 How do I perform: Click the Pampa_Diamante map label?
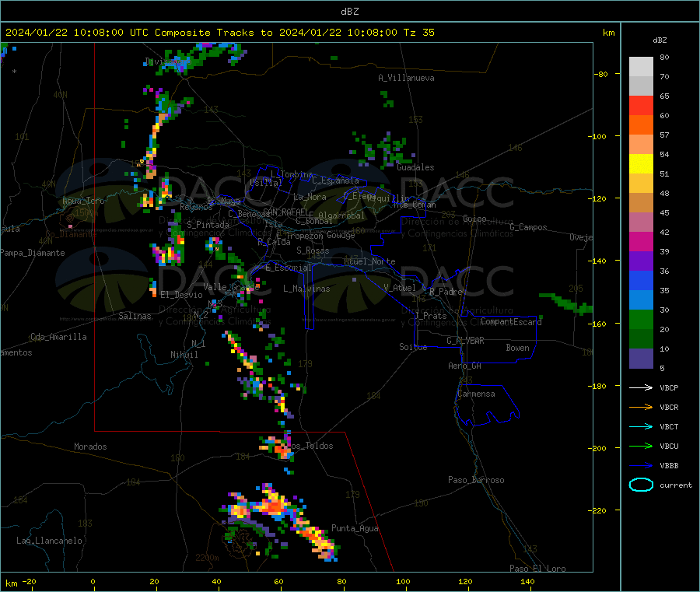click(x=33, y=253)
